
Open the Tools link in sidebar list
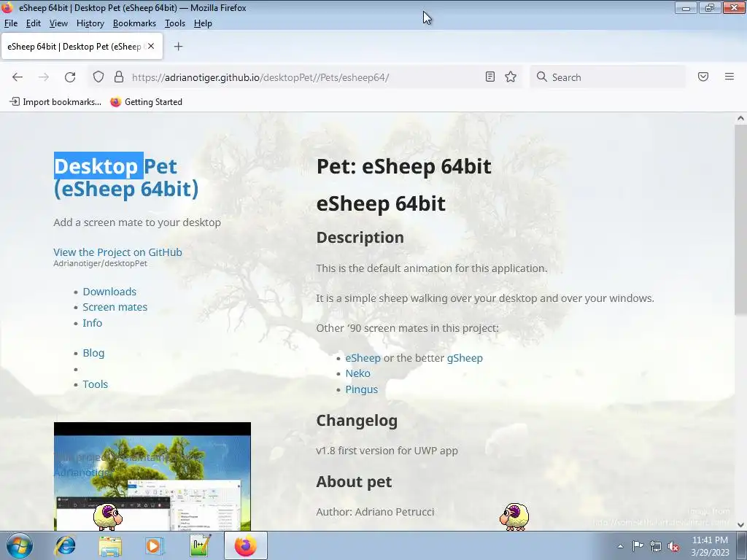(96, 384)
